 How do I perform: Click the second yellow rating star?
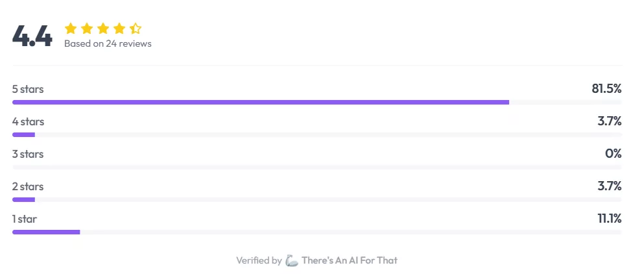87,28
